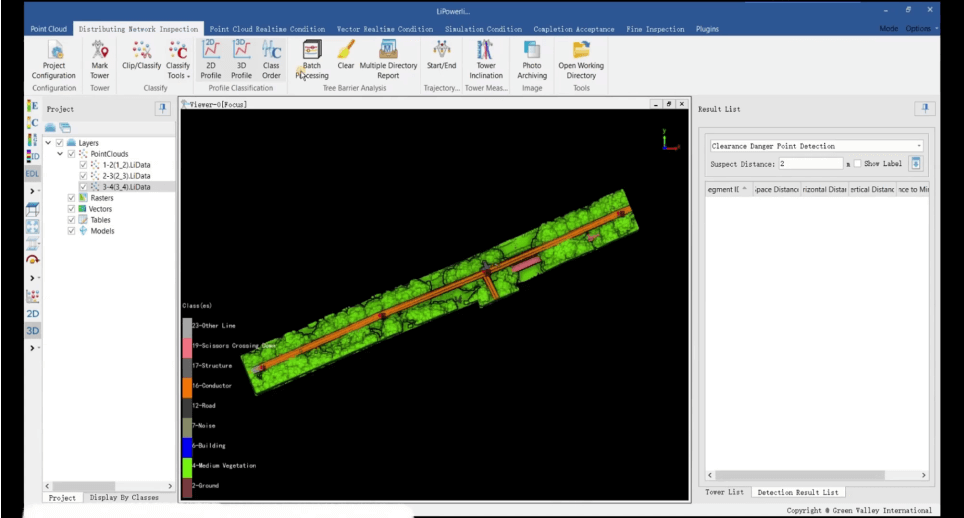Toggle visibility of 3-4(3_4).LiData
The image size is (964, 518).
(83, 187)
